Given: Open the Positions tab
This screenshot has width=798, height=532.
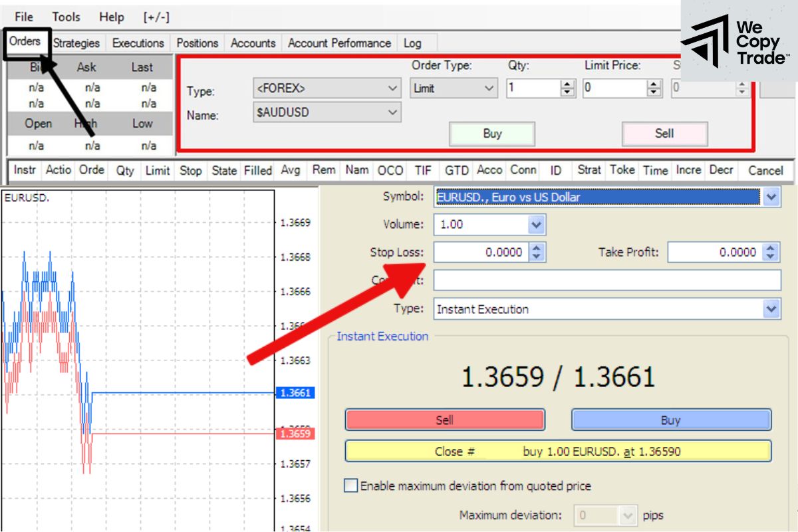Looking at the screenshot, I should (197, 43).
